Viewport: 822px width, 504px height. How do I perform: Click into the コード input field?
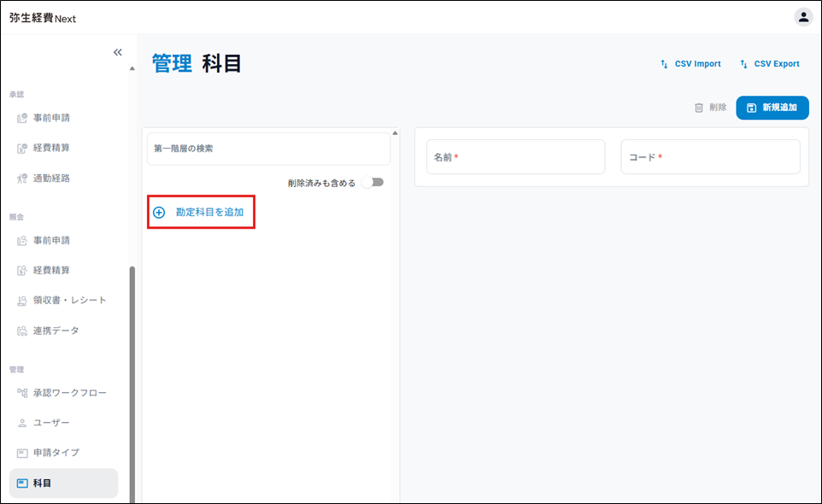710,156
